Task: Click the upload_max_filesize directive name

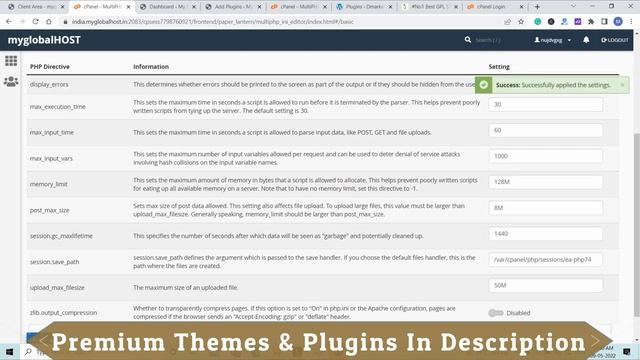Action: click(x=57, y=288)
